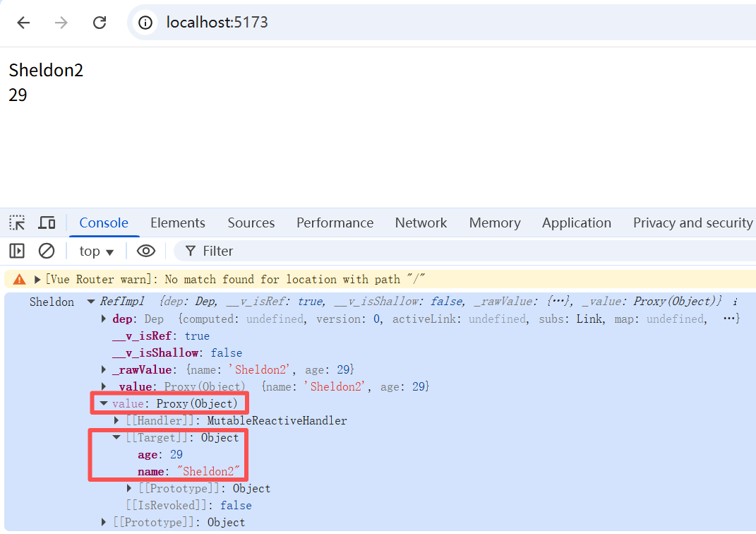Expand the Vue Router warn message
Image resolution: width=756 pixels, height=534 pixels.
(x=37, y=279)
